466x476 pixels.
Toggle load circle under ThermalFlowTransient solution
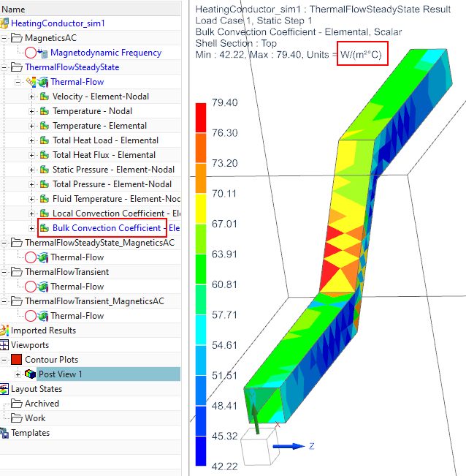pyautogui.click(x=30, y=287)
